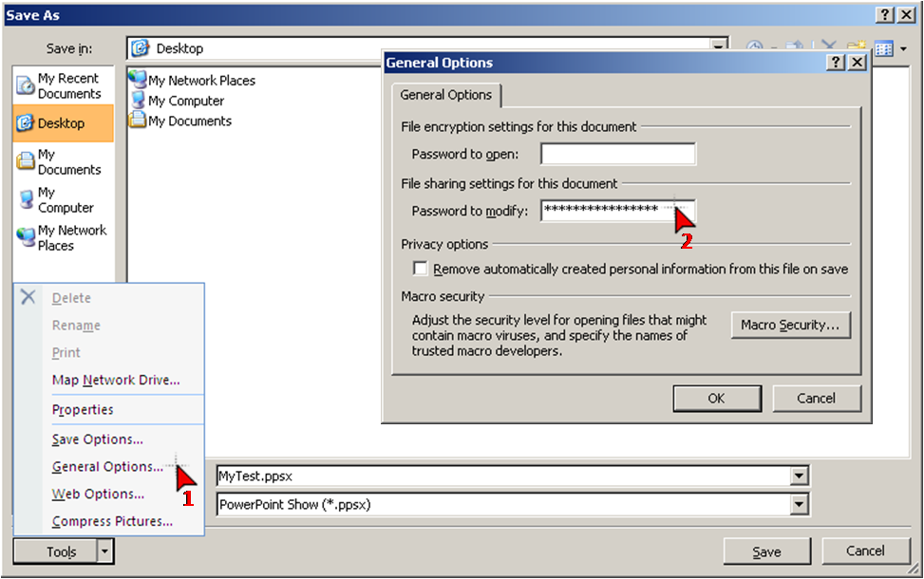
Task: Click the Password to open field
Action: click(617, 154)
